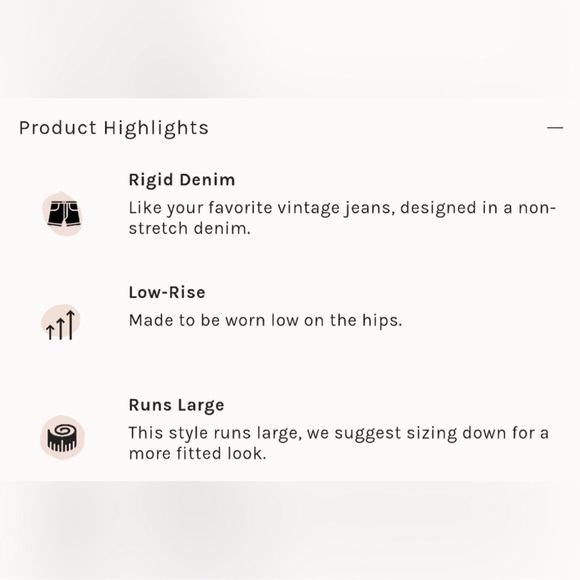Click 'more fitted look' text line

[x=198, y=453]
